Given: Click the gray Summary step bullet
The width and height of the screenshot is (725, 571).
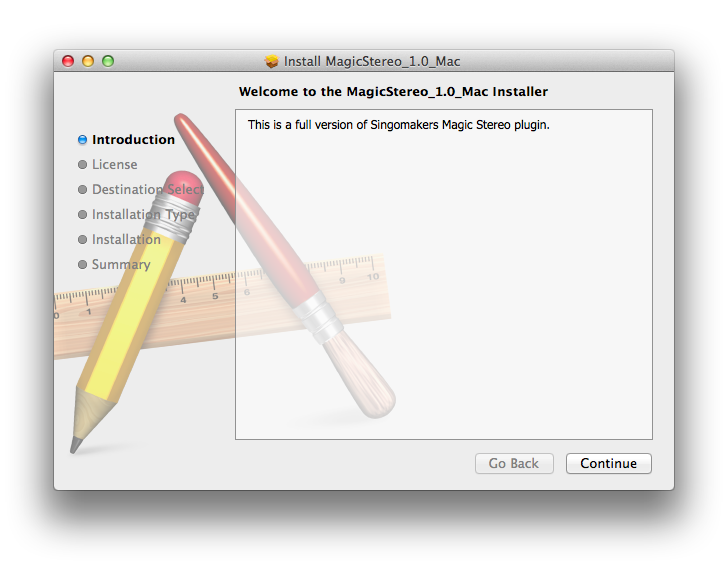Looking at the screenshot, I should coord(82,264).
